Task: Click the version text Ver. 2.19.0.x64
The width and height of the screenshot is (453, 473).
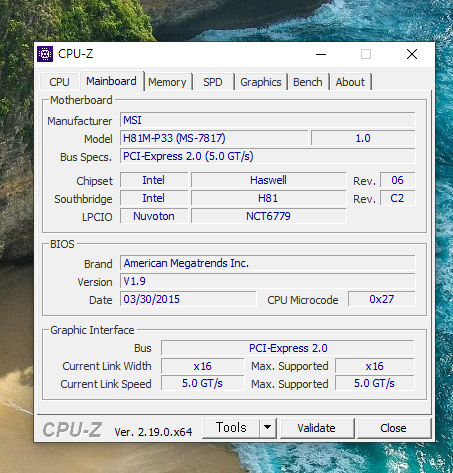Action: [x=153, y=432]
